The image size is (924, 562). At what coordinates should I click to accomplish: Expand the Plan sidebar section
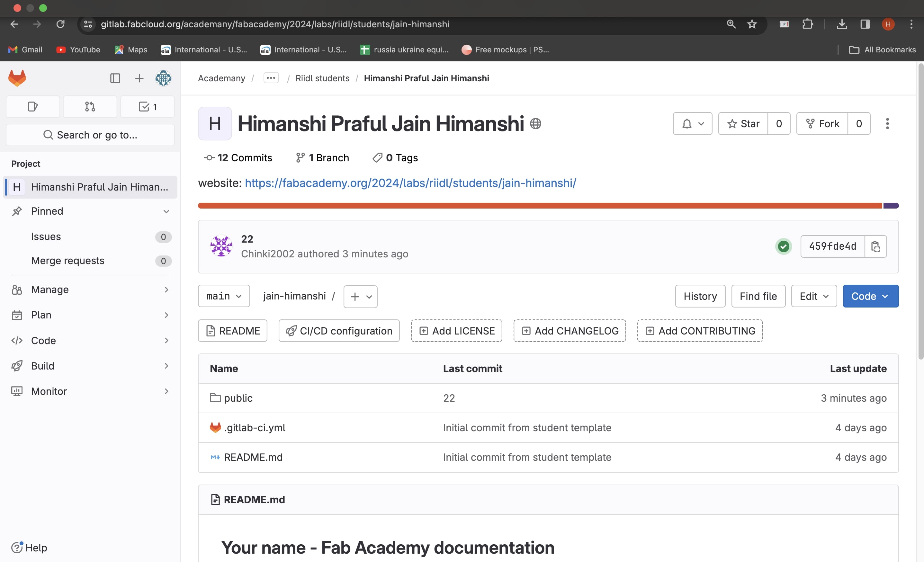(90, 315)
